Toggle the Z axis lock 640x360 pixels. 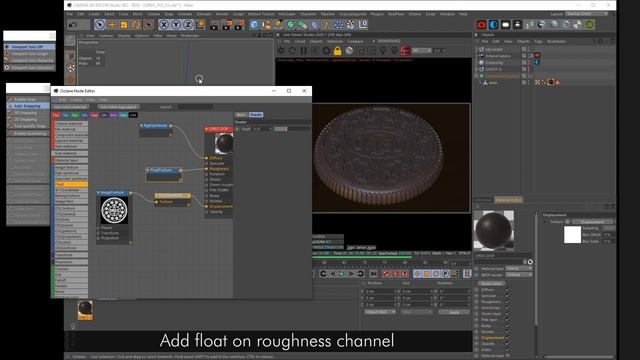point(188,25)
